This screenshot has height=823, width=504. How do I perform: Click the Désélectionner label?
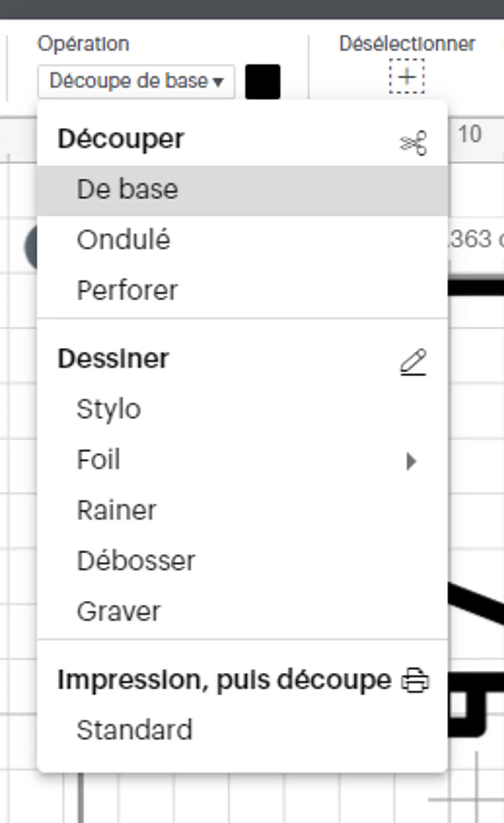pos(407,43)
